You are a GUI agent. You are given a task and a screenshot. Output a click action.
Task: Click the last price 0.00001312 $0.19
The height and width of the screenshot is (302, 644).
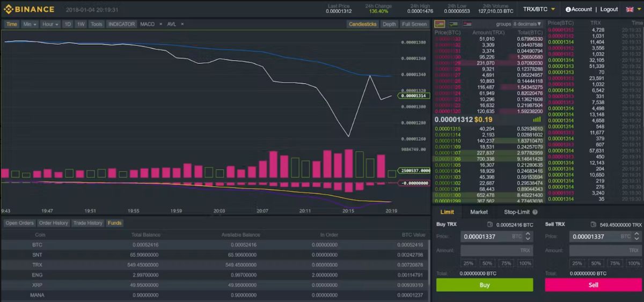(x=464, y=120)
